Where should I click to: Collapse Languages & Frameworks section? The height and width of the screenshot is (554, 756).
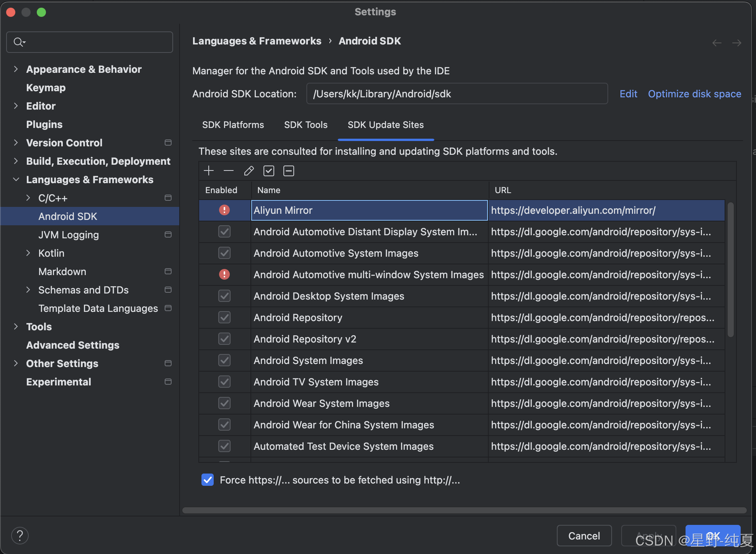(x=16, y=180)
